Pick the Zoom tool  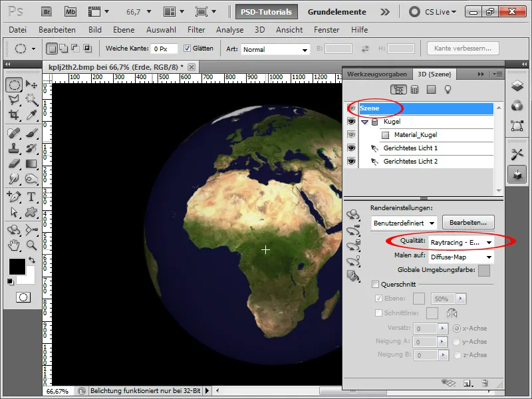point(31,245)
